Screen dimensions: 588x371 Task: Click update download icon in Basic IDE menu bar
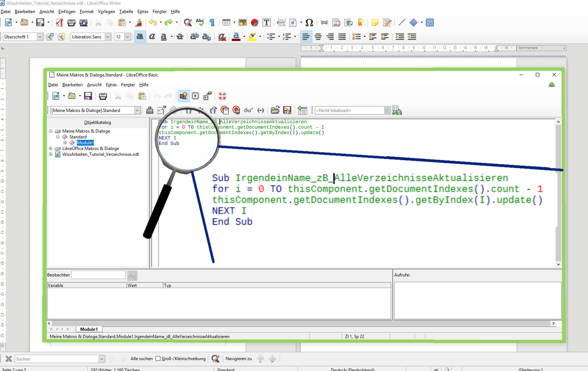(x=552, y=85)
